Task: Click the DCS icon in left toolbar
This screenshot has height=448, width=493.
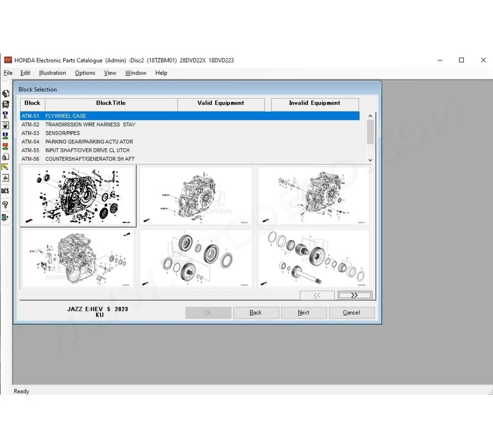Action: (5, 191)
